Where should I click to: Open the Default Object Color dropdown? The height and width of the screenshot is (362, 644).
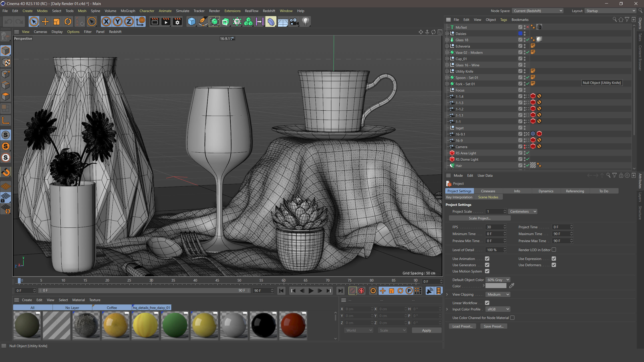tap(498, 280)
